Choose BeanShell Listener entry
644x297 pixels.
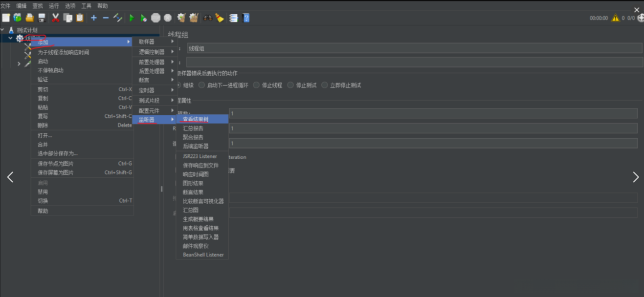(x=202, y=255)
